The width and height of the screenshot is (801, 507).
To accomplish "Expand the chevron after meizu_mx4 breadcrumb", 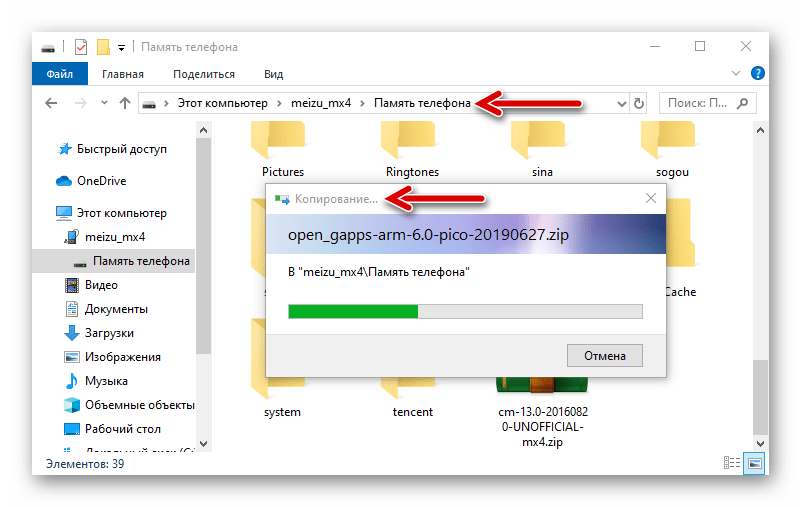I will pyautogui.click(x=362, y=104).
